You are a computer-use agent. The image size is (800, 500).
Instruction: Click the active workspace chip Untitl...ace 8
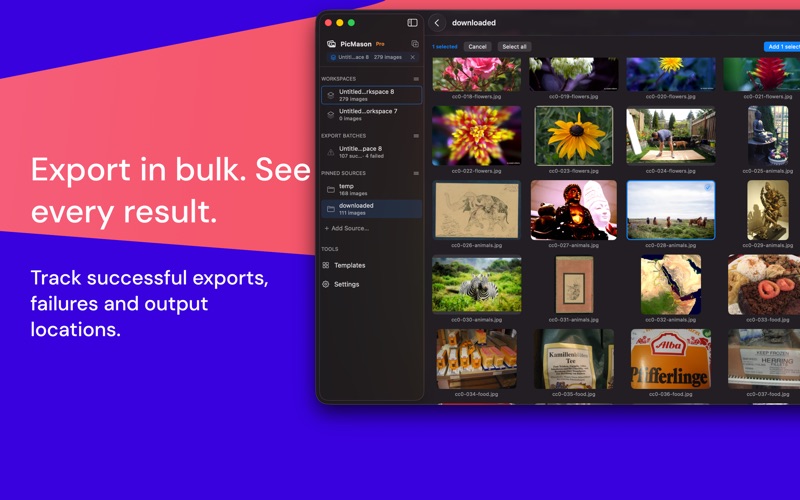click(371, 57)
